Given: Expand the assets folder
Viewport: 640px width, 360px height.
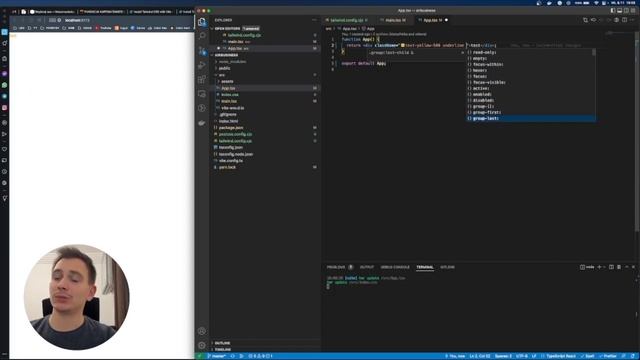Looking at the screenshot, I should click(x=227, y=81).
